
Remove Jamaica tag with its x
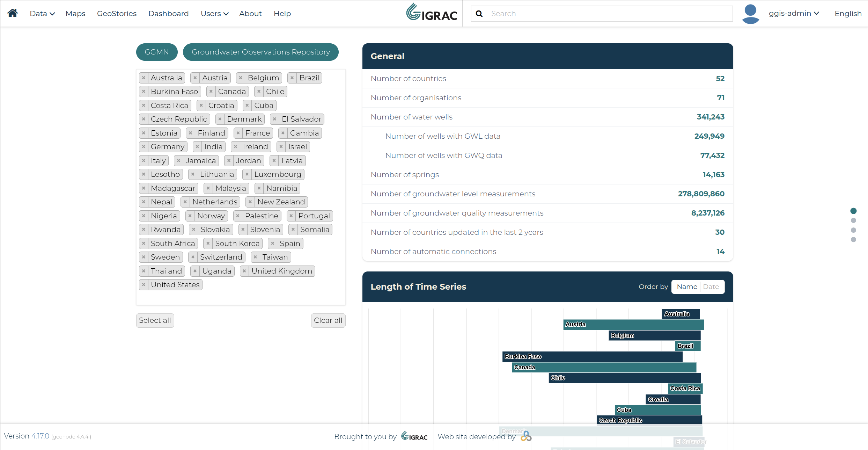[178, 161]
